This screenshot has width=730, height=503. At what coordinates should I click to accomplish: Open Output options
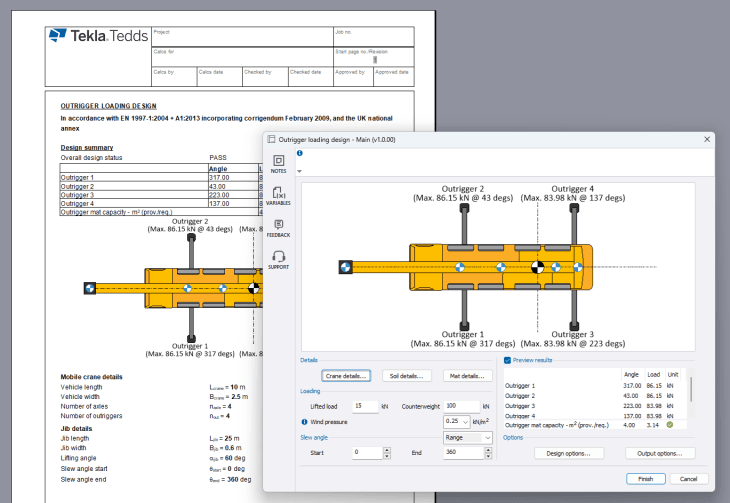660,453
